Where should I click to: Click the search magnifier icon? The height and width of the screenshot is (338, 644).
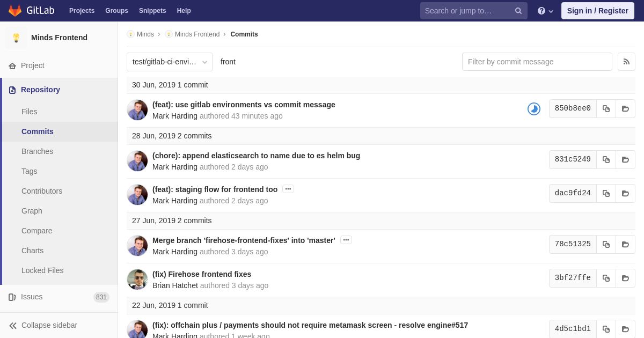pos(518,11)
